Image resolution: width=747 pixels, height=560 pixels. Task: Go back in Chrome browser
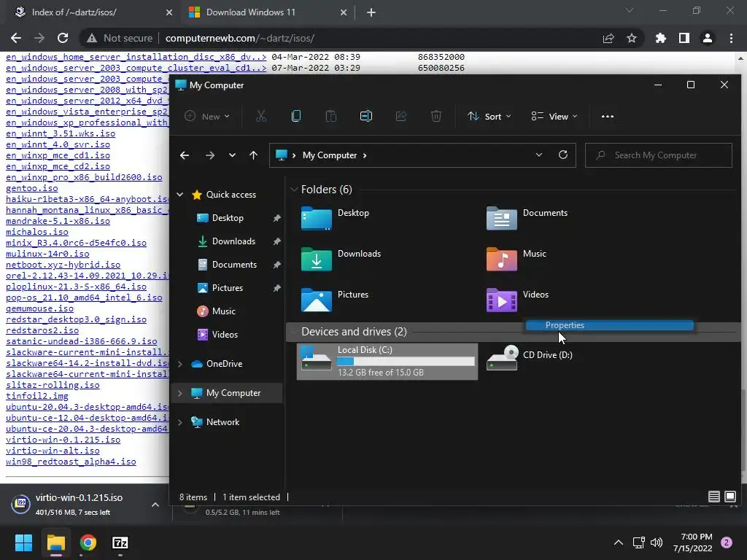[x=16, y=38]
